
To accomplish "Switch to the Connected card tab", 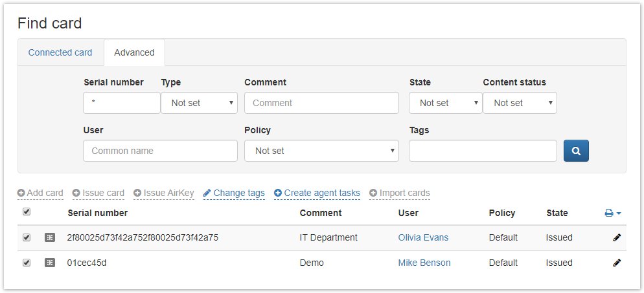I will pyautogui.click(x=60, y=52).
